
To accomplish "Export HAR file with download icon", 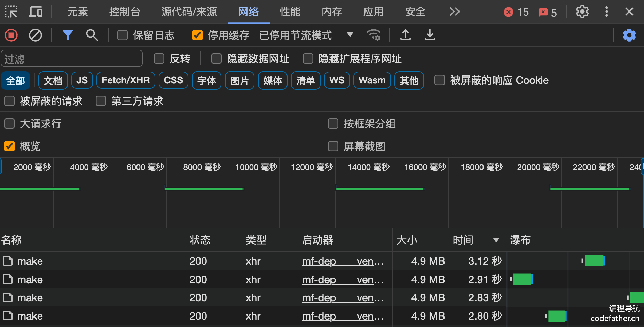I will coord(430,35).
